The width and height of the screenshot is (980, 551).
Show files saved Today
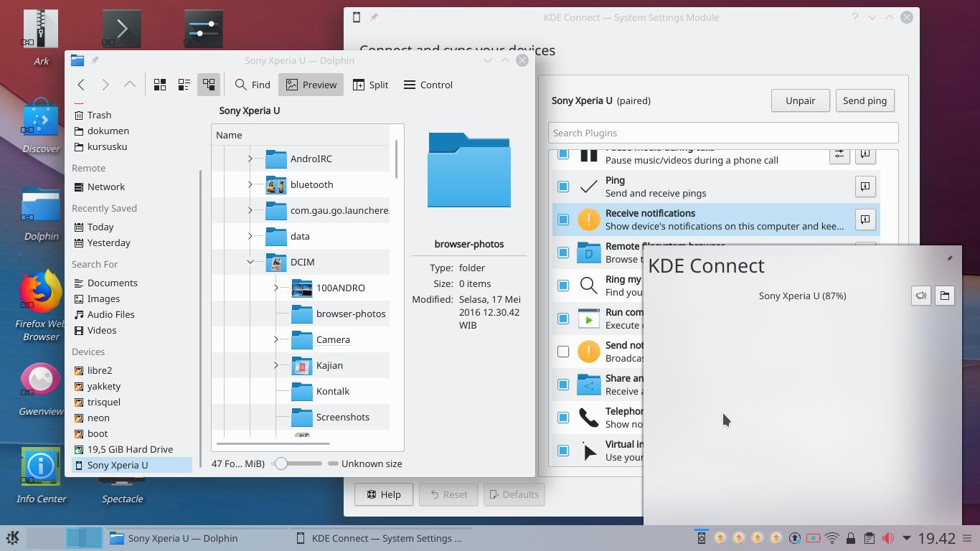pyautogui.click(x=100, y=227)
